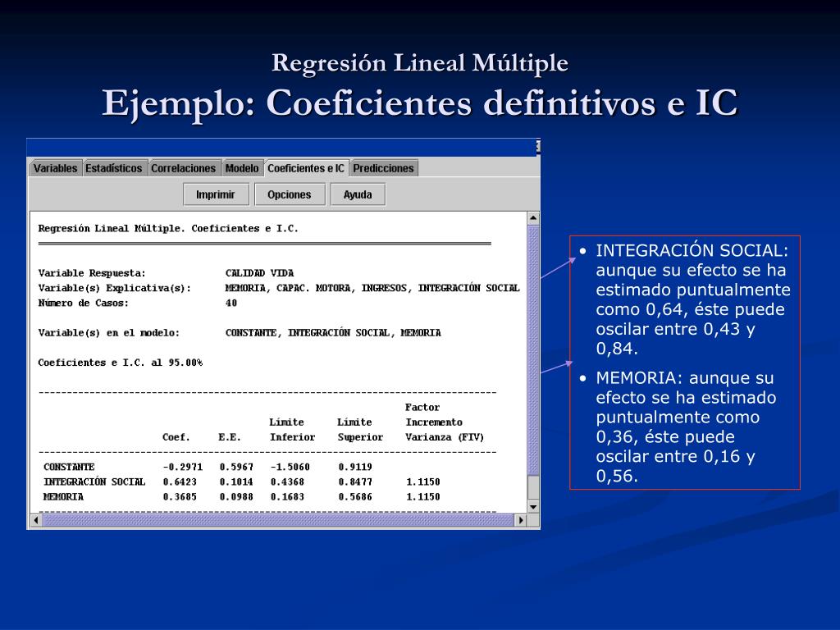Select the Coeficientes e IC tab
Viewport: 840px width, 630px height.
pos(306,168)
